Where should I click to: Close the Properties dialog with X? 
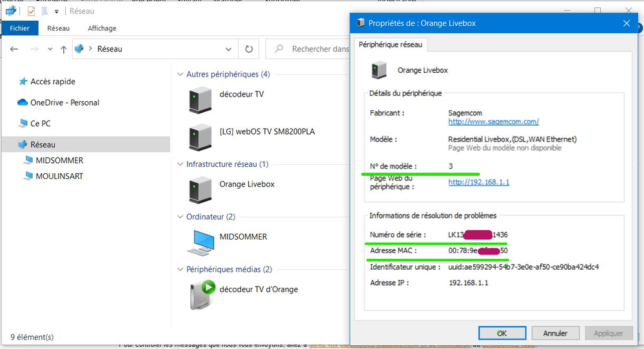(627, 23)
